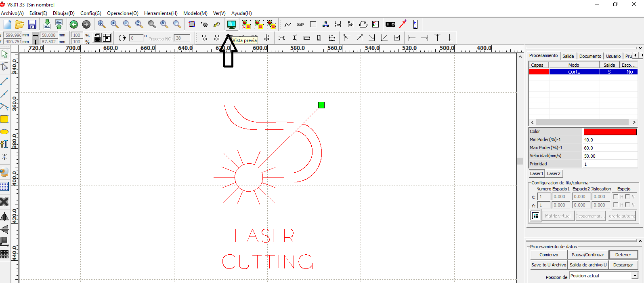Click the zoom in magnifier icon
Viewport: 644px width, 283px height.
click(114, 24)
